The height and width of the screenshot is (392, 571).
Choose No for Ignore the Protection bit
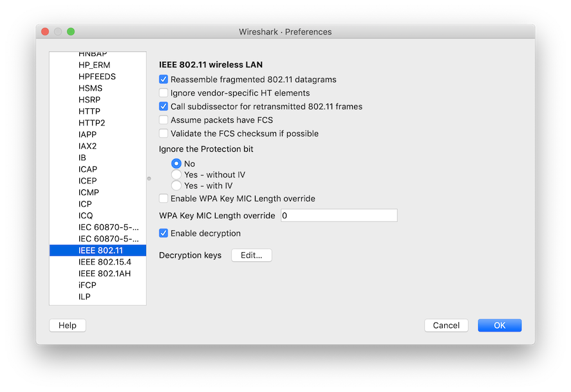(x=176, y=163)
